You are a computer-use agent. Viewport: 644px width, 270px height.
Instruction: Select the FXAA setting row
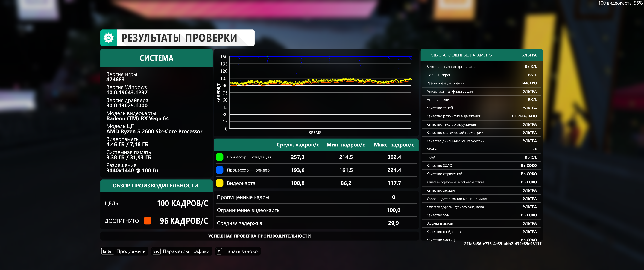click(481, 157)
